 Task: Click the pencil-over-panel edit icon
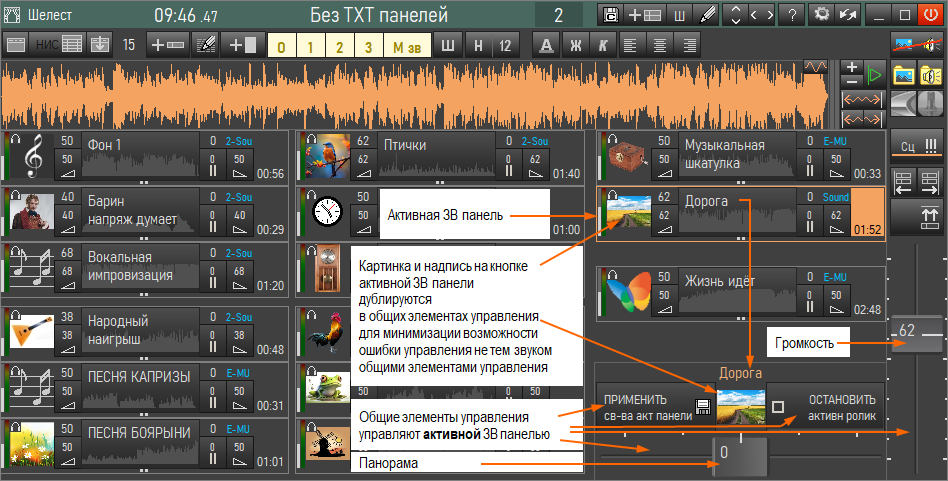click(205, 45)
